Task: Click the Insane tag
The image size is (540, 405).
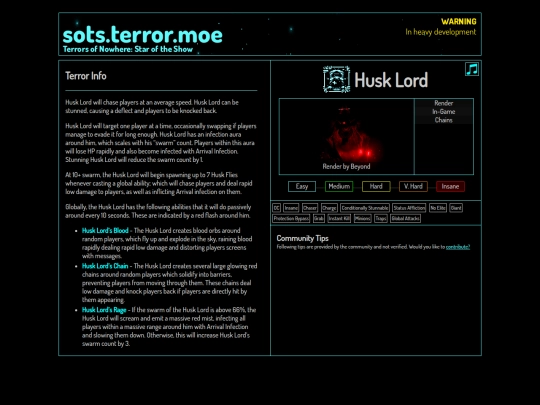Action: click(x=291, y=208)
